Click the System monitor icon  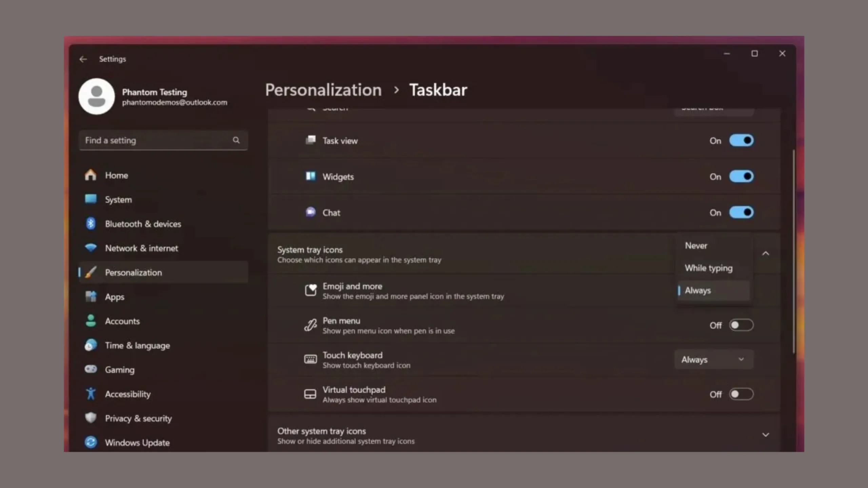tap(91, 199)
